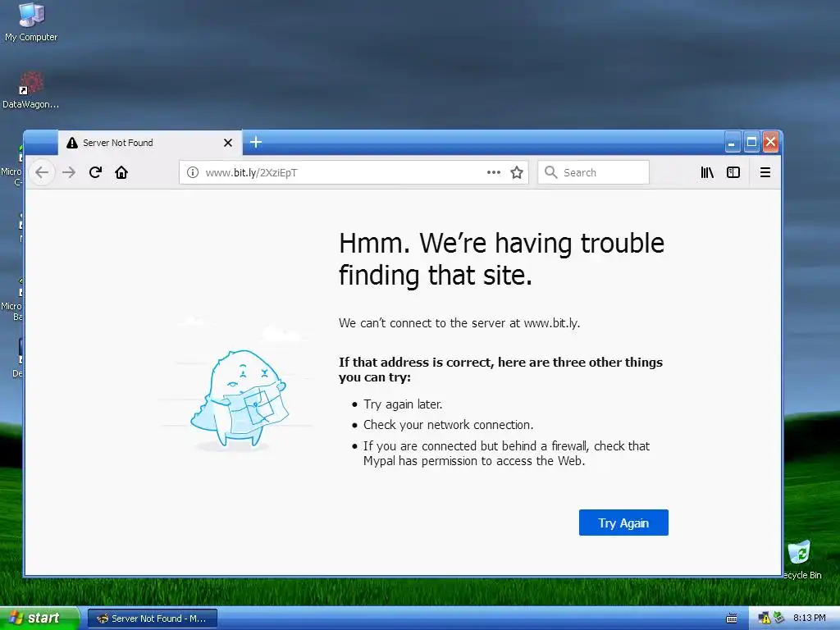Viewport: 840px width, 630px height.
Task: Open the hamburger application menu
Action: click(x=765, y=172)
